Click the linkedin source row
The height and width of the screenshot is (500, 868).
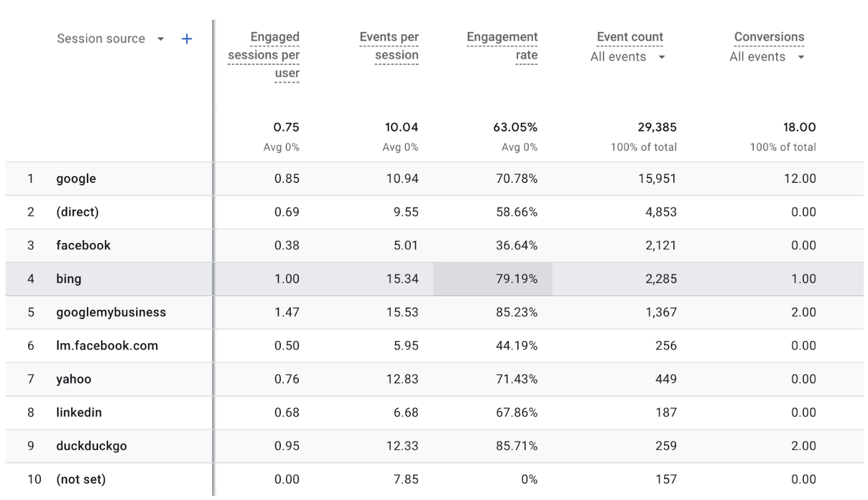click(x=79, y=412)
